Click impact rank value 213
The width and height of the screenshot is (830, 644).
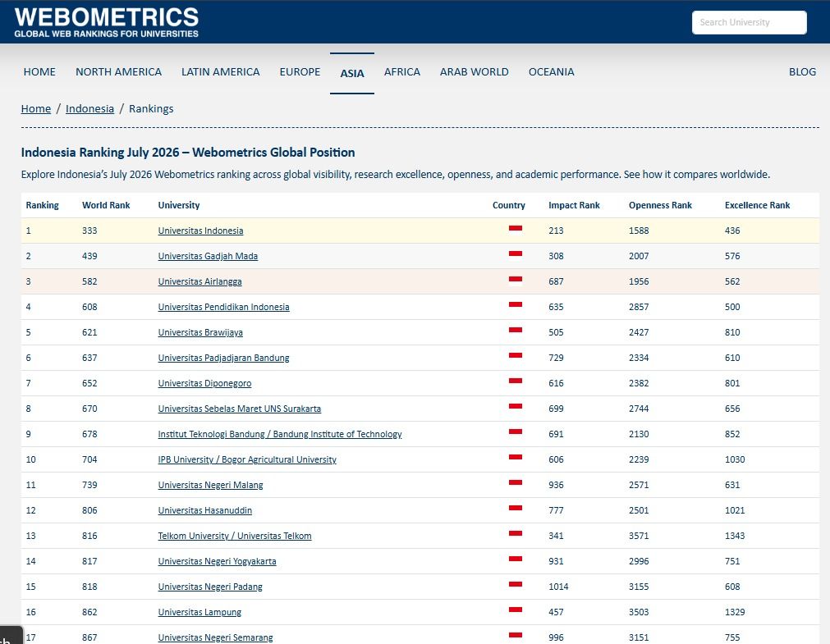click(x=556, y=231)
